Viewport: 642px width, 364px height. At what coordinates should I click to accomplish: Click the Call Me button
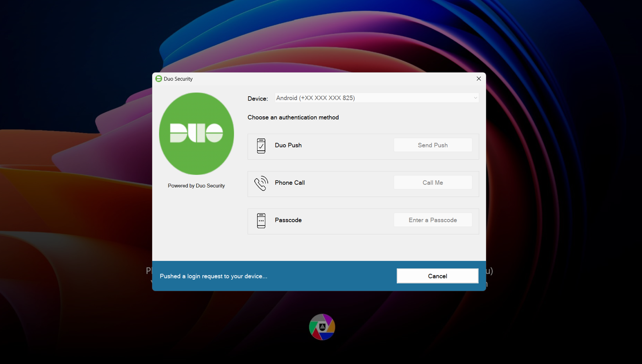coord(433,182)
